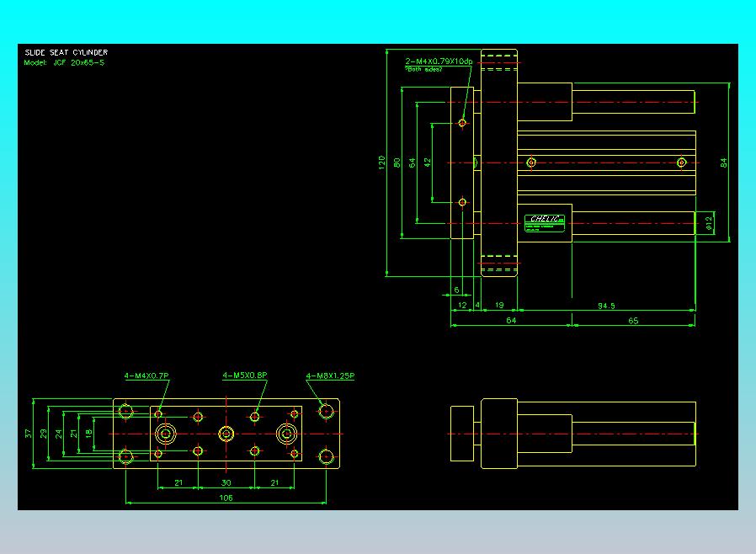Click the 2-M4X0.79X10dp thread annotation
This screenshot has height=554, width=756.
coord(439,61)
